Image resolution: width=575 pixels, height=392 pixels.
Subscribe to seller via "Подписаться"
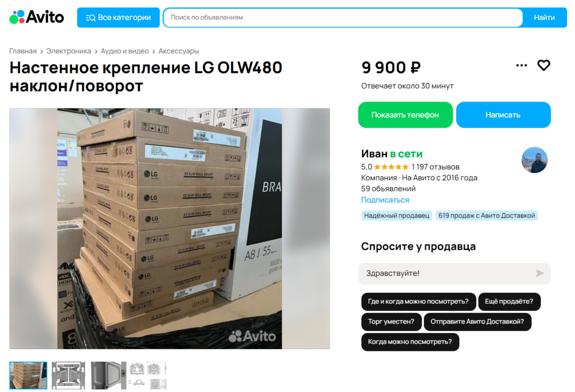click(385, 200)
